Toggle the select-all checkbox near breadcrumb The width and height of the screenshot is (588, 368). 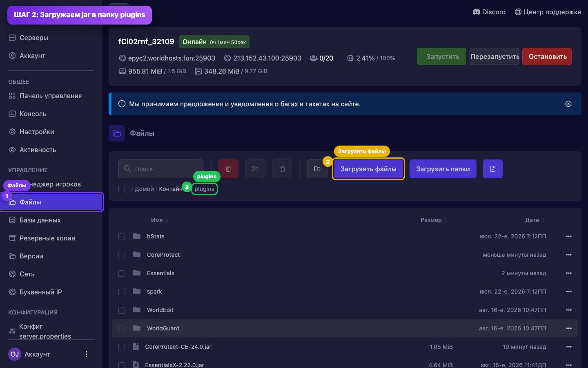pyautogui.click(x=122, y=189)
